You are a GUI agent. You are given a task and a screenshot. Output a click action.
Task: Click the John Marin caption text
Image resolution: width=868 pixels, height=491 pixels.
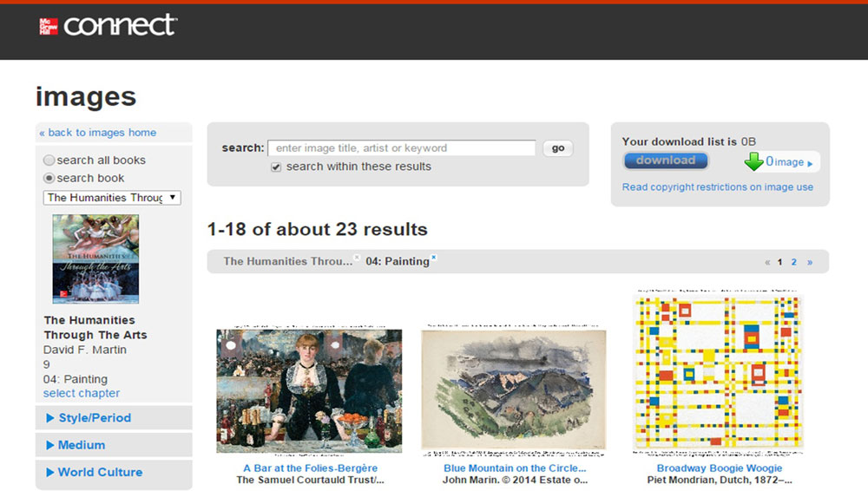(515, 480)
